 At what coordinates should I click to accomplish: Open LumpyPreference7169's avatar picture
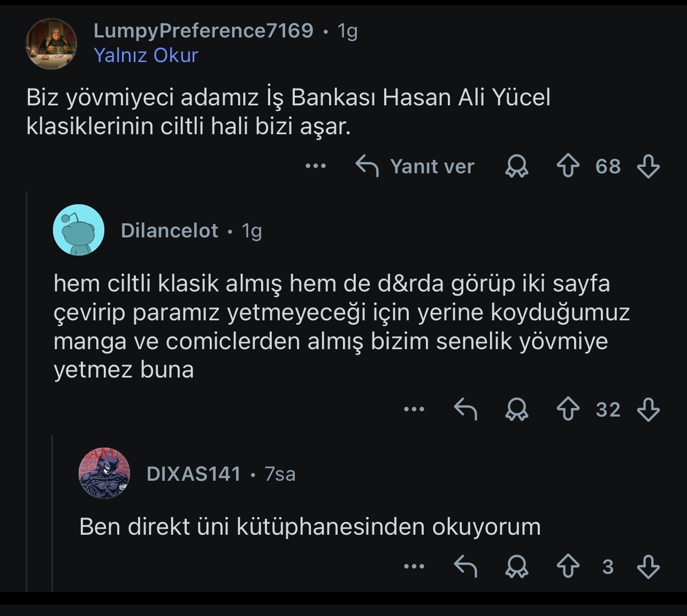click(51, 43)
